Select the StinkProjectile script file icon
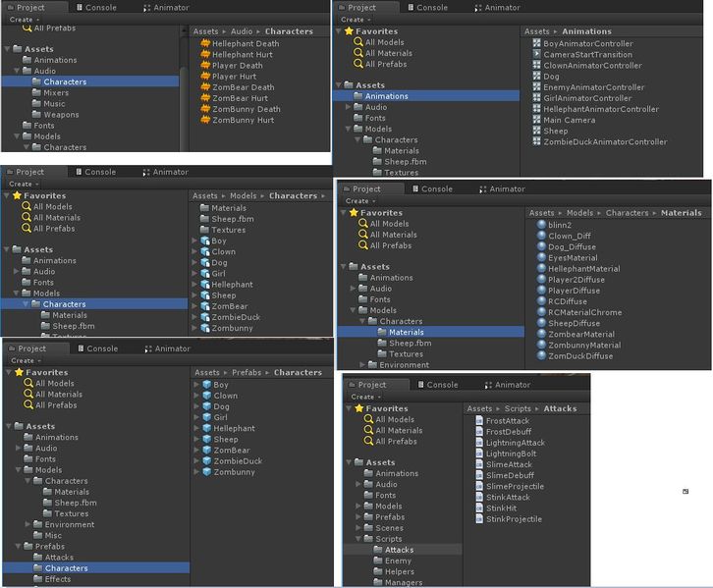This screenshot has width=713, height=588. [479, 518]
